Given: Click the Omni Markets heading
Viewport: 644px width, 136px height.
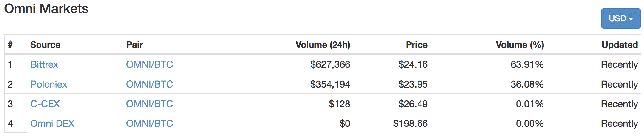Looking at the screenshot, I should (x=46, y=9).
